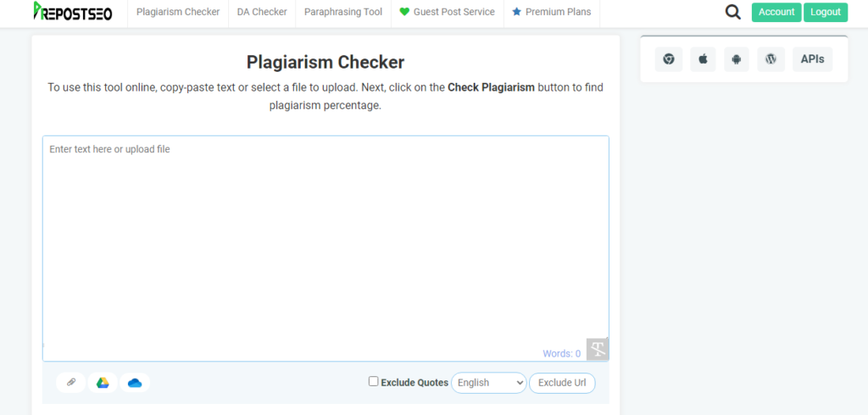Go to DA Checker in navbar

[262, 13]
